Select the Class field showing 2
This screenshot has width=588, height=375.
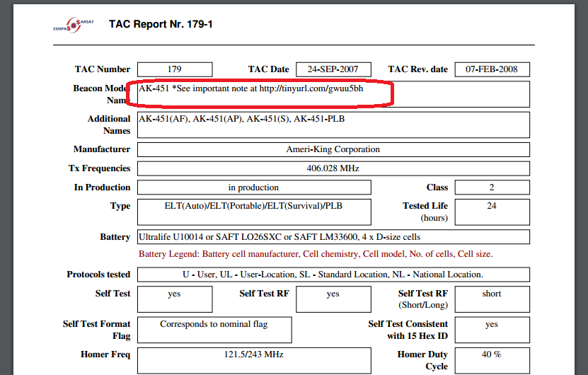pos(492,187)
